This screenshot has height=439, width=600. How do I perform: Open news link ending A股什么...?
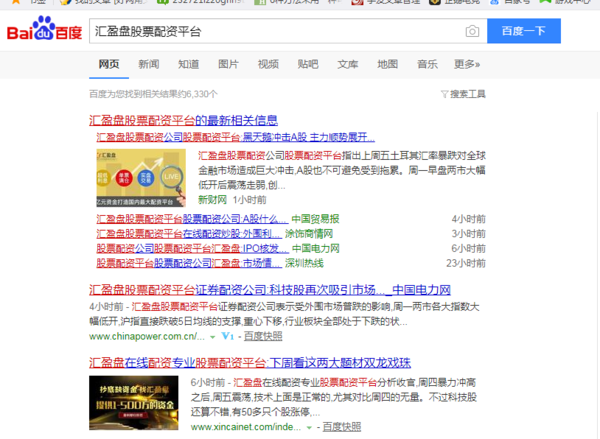pos(192,219)
